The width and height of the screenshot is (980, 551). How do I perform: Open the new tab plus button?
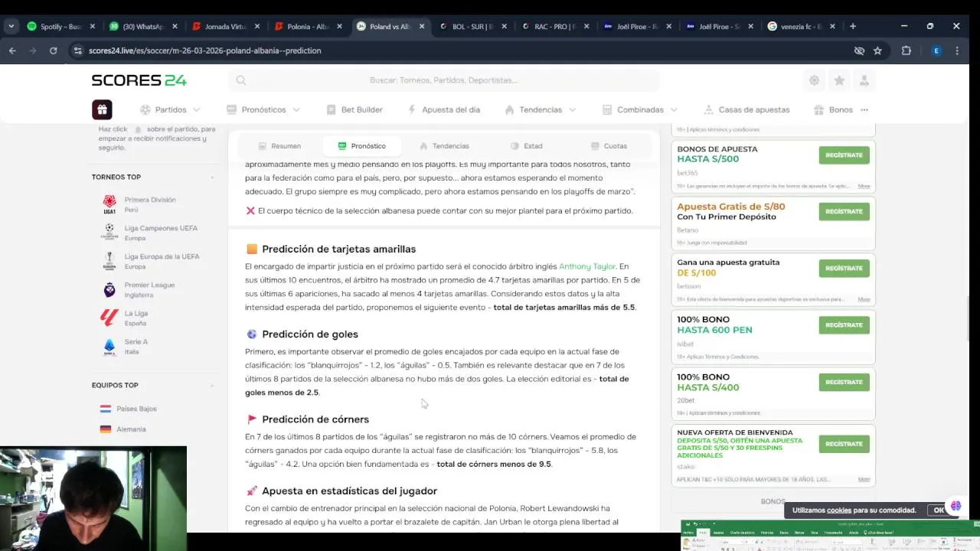click(x=853, y=26)
